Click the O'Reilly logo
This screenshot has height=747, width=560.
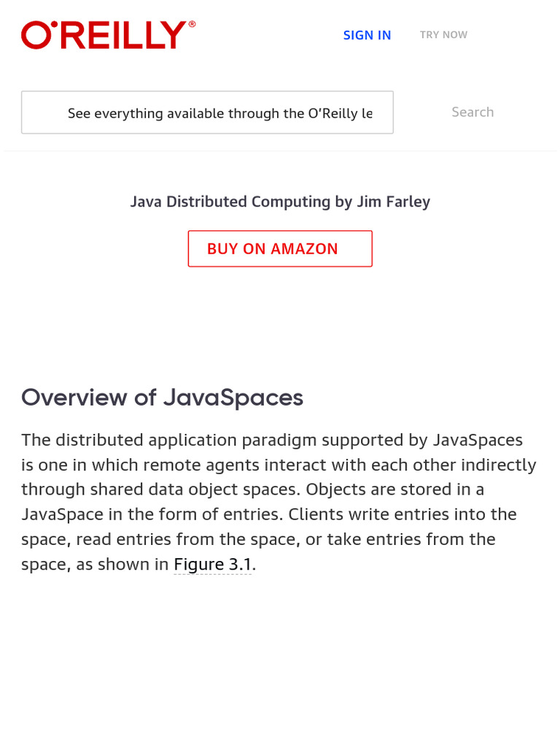pyautogui.click(x=104, y=35)
